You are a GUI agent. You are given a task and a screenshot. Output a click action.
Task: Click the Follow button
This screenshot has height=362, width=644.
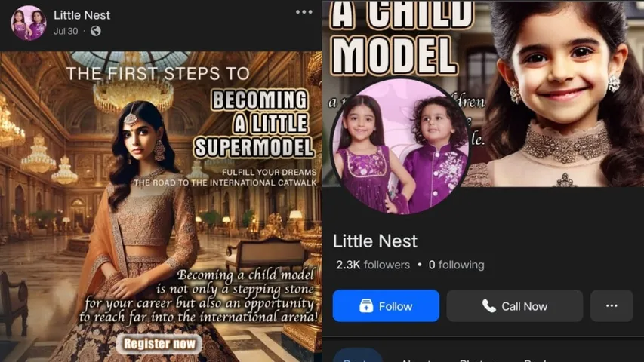click(386, 305)
